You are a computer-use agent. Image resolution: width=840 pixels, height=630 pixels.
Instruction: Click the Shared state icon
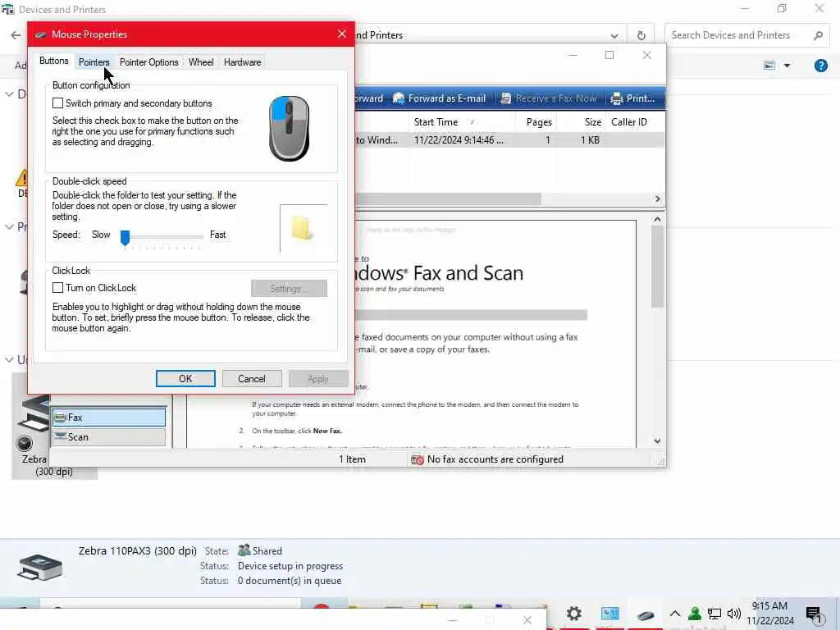(244, 550)
